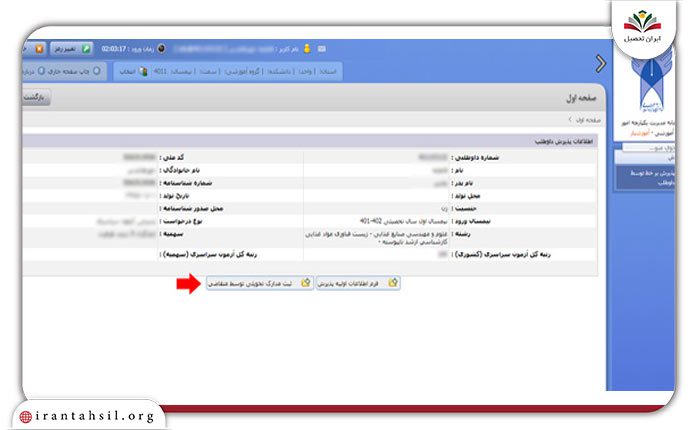Click the شماره شناسنامه label
The height and width of the screenshot is (430, 700).
(186, 183)
